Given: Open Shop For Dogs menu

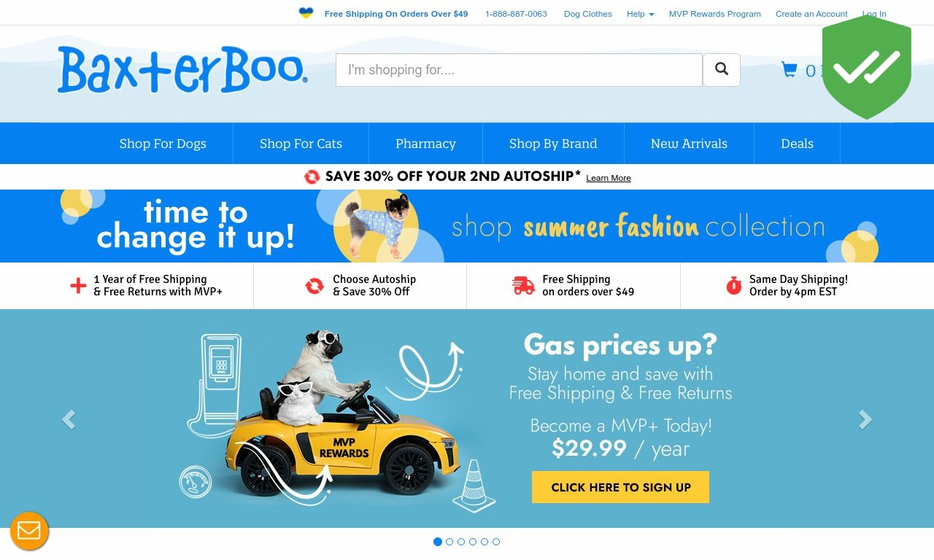Looking at the screenshot, I should pos(163,144).
